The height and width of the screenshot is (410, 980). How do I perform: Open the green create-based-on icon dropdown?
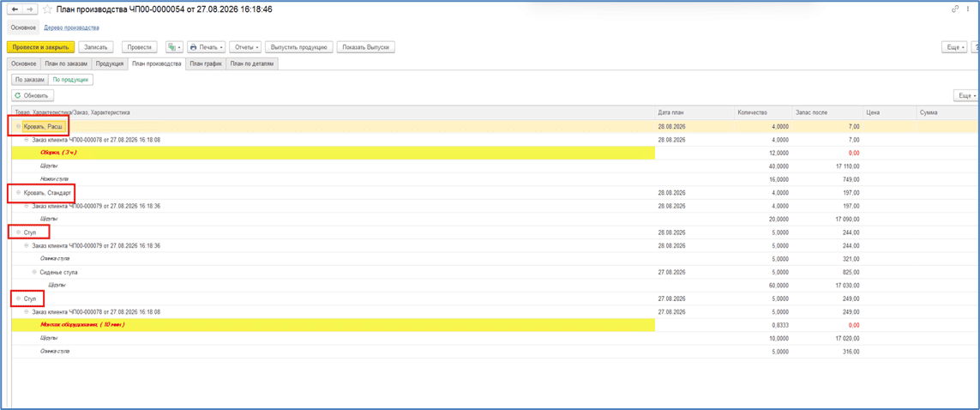[x=174, y=47]
